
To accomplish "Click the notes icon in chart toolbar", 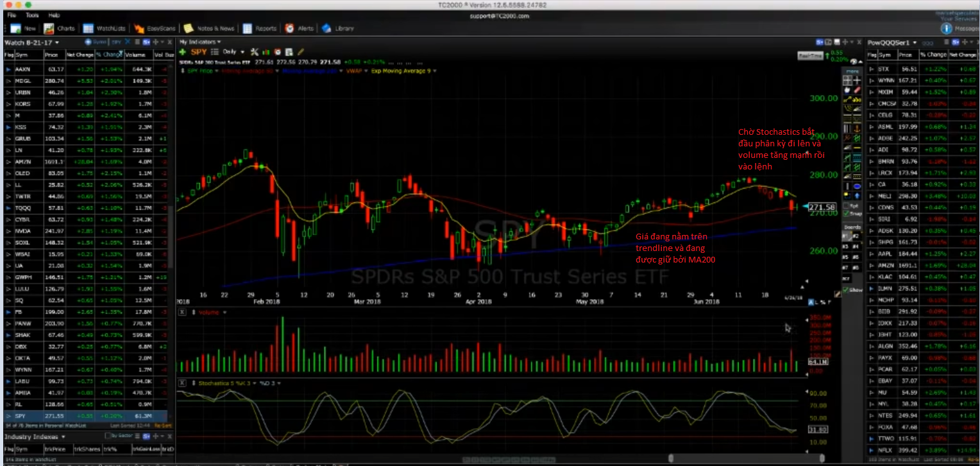I will [x=289, y=52].
